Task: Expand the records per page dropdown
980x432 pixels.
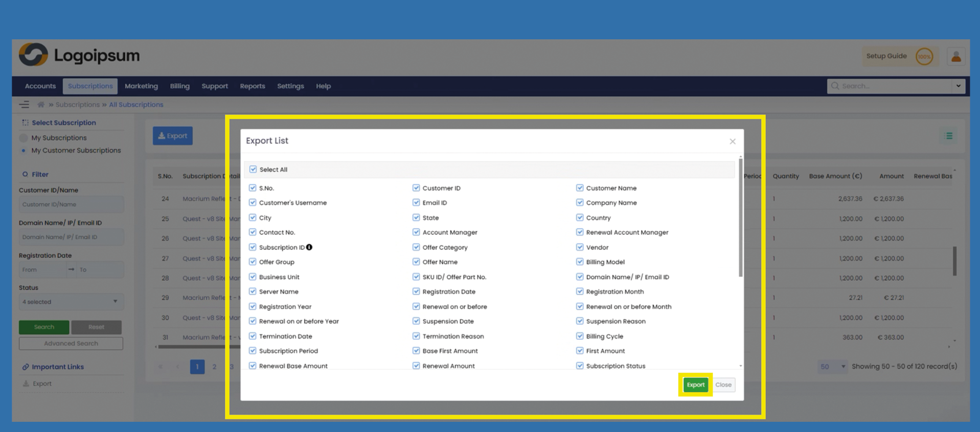Action: point(832,367)
